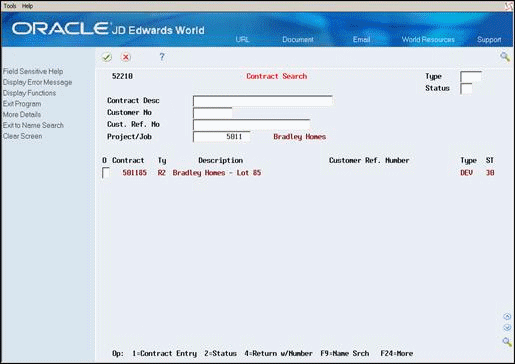Open the Help menu
The image size is (515, 364).
pyautogui.click(x=27, y=6)
